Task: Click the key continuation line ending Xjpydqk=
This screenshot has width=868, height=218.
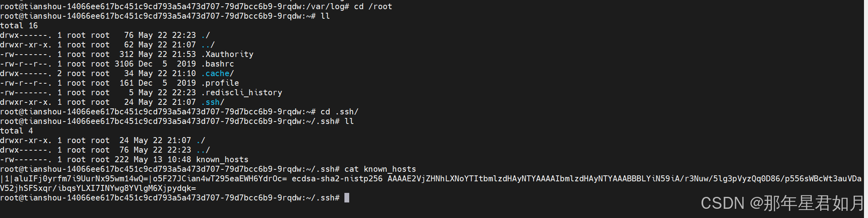Action: (98, 188)
